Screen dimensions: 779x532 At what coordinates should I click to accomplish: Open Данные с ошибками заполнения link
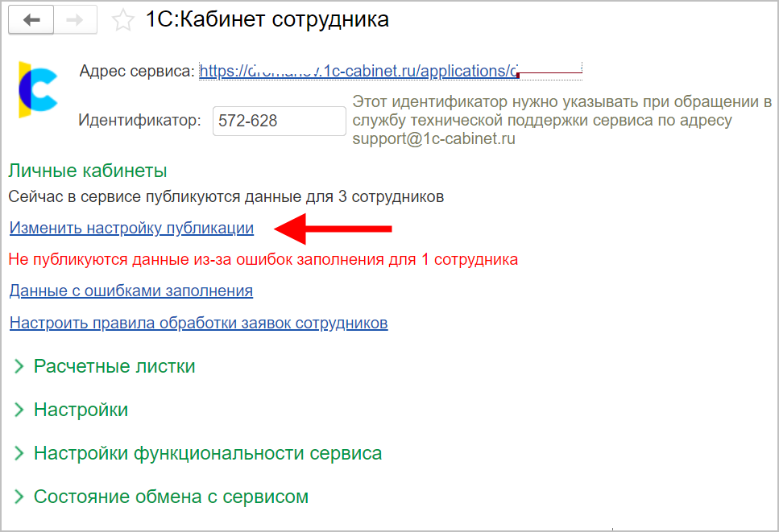click(131, 291)
